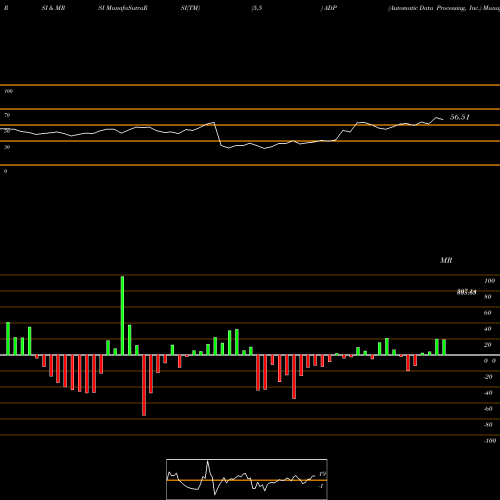Click the 70 label on RSI axis
Screen dimensions: 500x500
tap(7, 115)
